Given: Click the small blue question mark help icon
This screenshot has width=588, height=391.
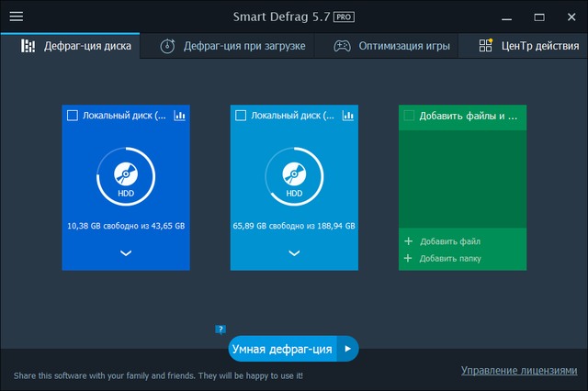Looking at the screenshot, I should pyautogui.click(x=220, y=328).
